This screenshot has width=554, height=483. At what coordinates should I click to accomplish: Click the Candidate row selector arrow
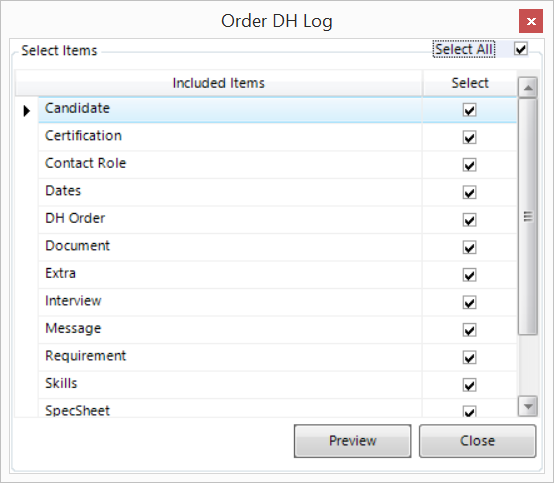[26, 111]
